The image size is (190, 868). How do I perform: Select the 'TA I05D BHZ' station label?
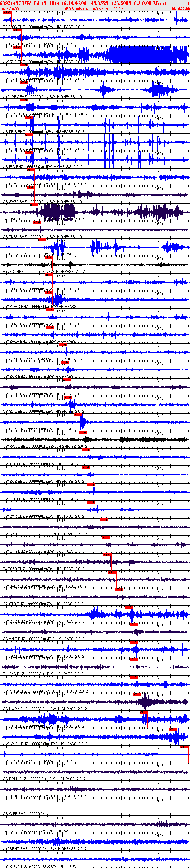[x=13, y=832]
